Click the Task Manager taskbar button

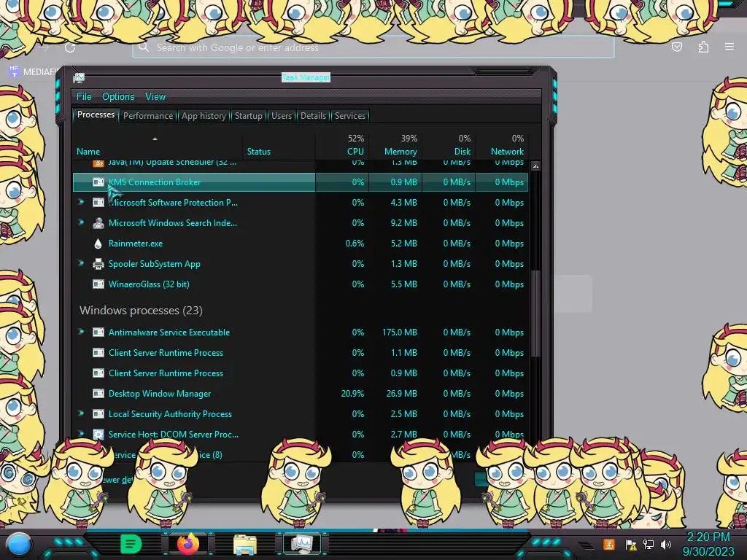pos(301,544)
